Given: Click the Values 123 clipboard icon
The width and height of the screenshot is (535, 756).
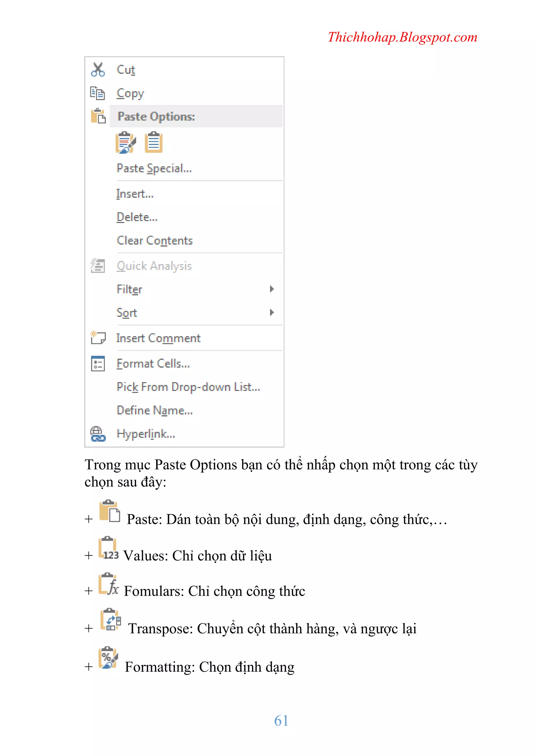Looking at the screenshot, I should (x=108, y=548).
